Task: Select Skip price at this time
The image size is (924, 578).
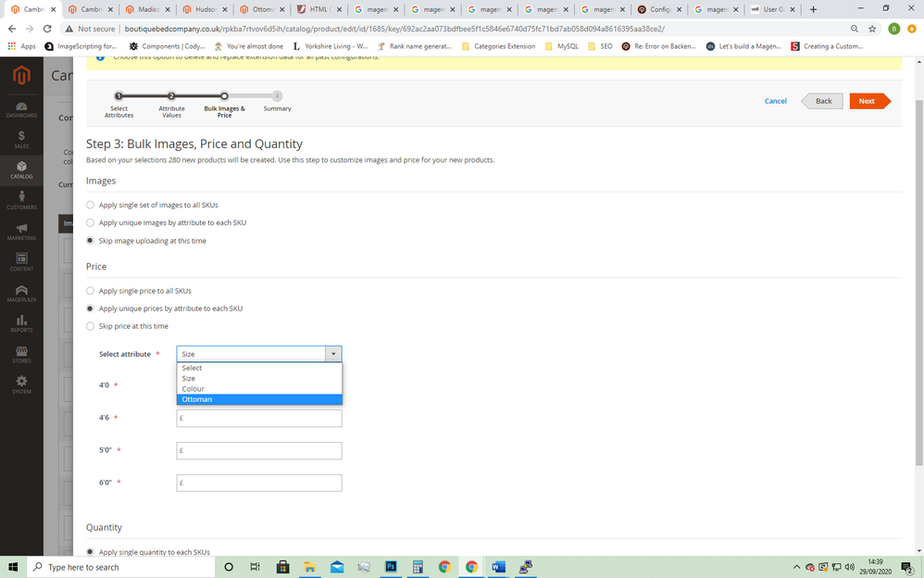Action: click(91, 326)
